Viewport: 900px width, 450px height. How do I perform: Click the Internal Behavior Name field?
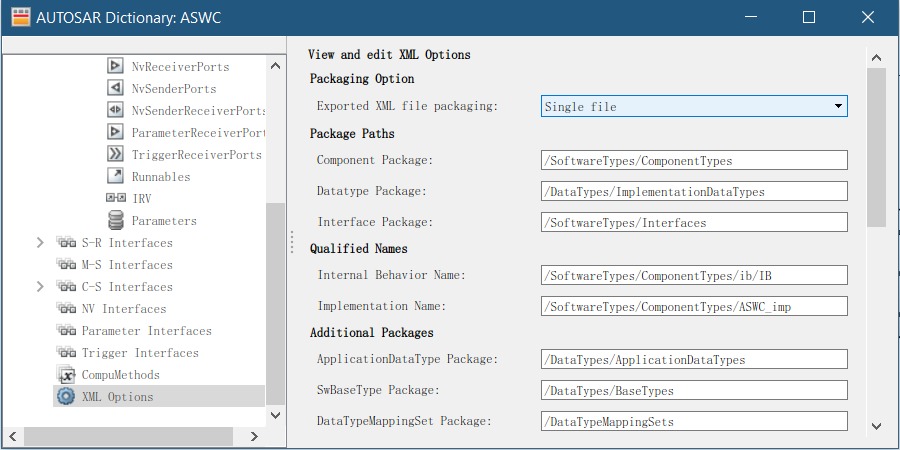pyautogui.click(x=694, y=275)
